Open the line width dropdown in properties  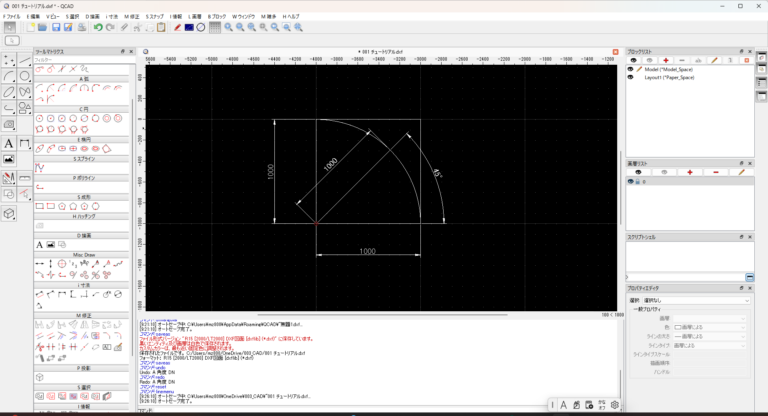(710, 335)
